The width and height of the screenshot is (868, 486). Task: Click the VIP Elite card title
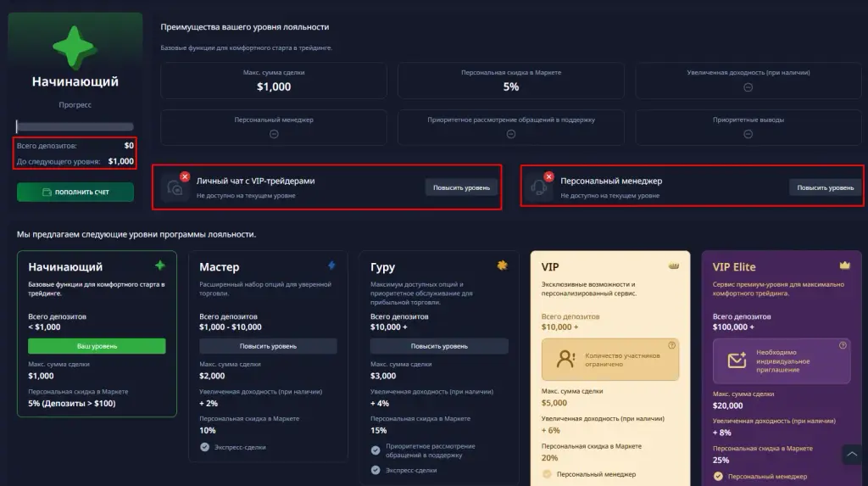pyautogui.click(x=734, y=266)
